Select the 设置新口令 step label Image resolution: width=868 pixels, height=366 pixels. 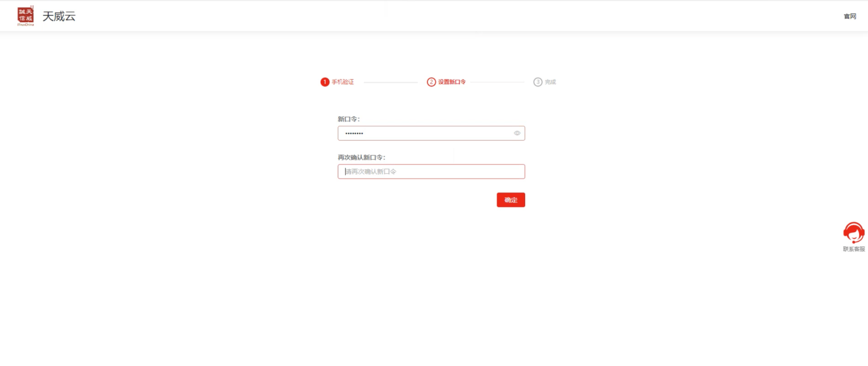coord(452,82)
